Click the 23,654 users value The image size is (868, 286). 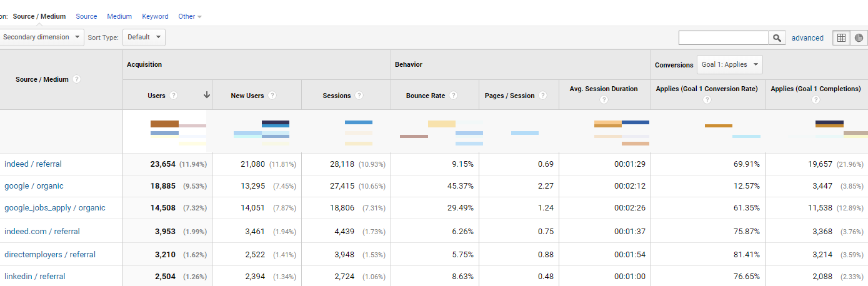163,164
